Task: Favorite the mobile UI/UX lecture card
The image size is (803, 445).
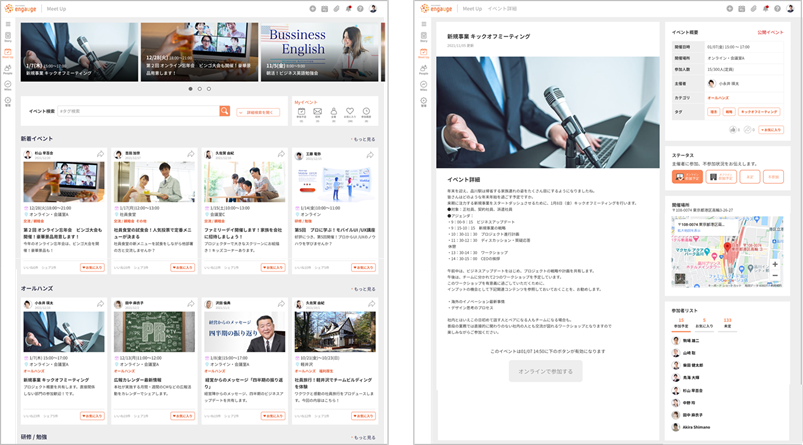Action: tap(363, 267)
